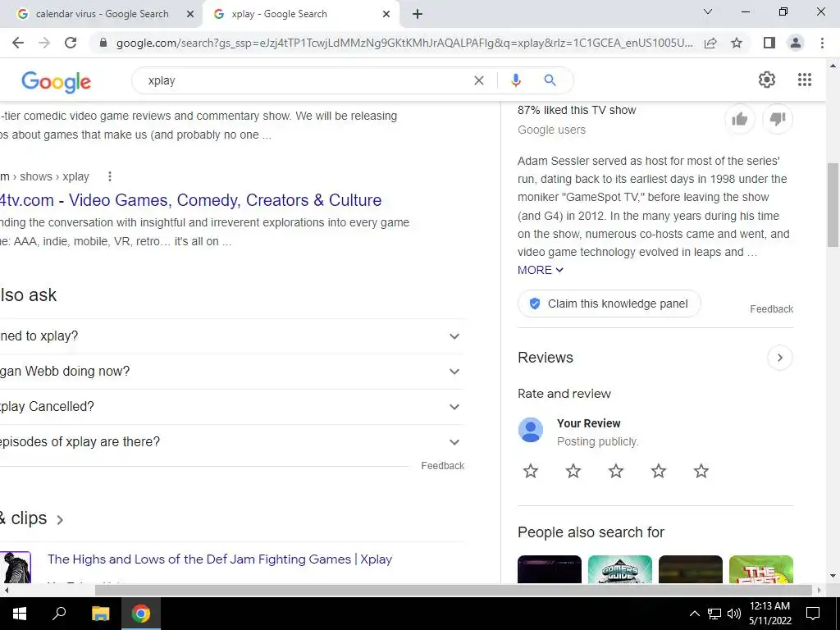
Task: Close the xplay search tab
Action: point(386,14)
